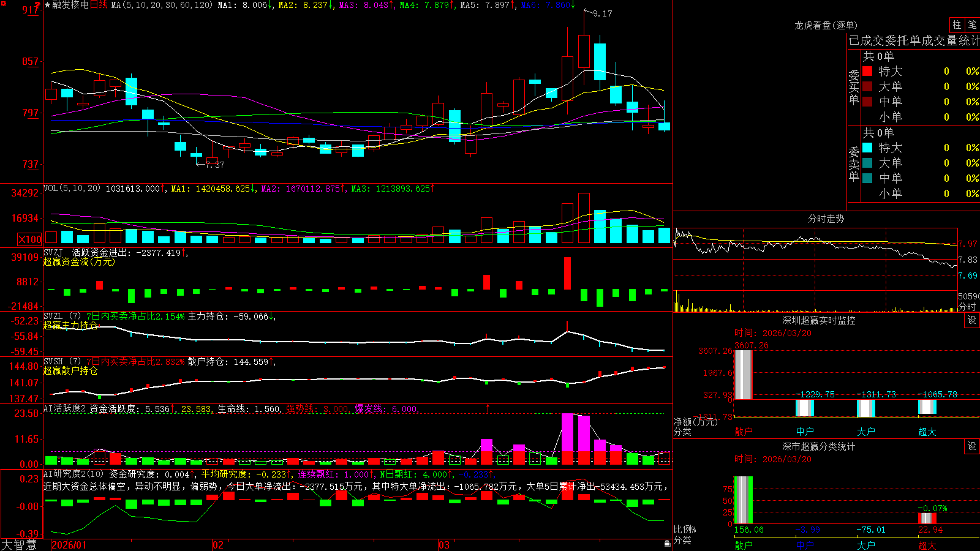
Task: Click the X100 volume multiplier box
Action: coord(29,239)
